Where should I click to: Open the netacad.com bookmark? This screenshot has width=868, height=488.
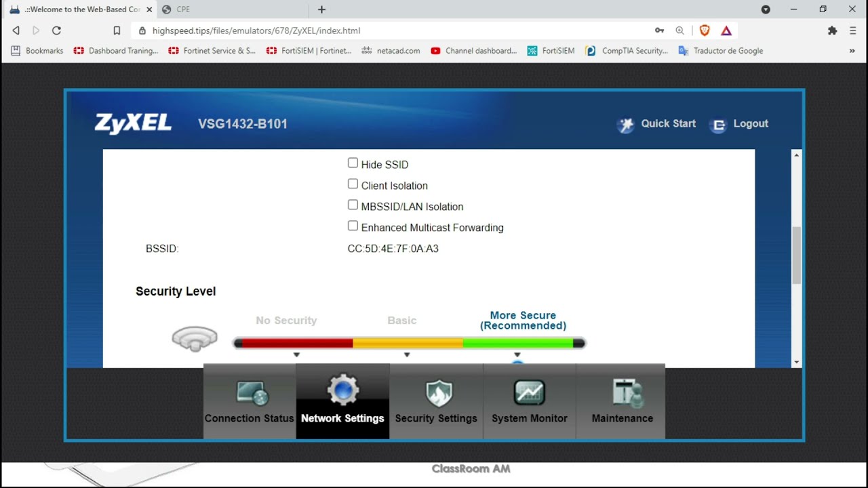coord(391,51)
